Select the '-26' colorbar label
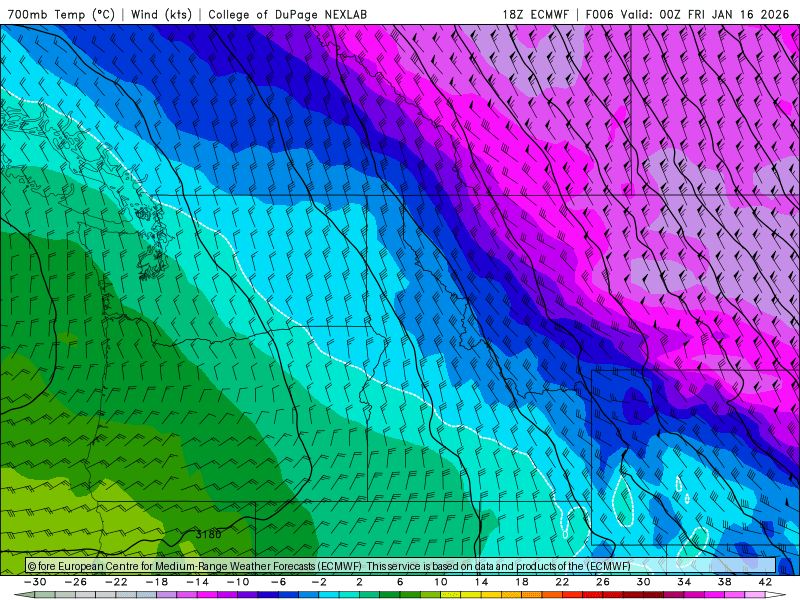 pyautogui.click(x=76, y=582)
